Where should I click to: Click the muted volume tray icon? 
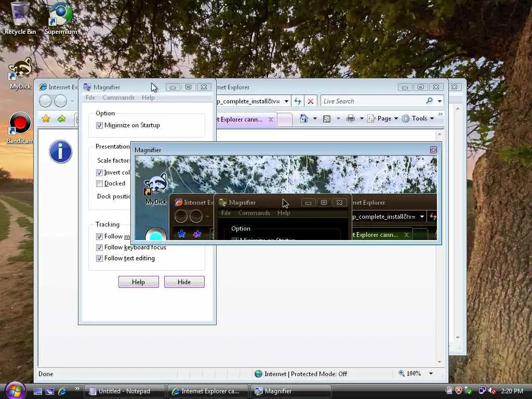click(x=492, y=391)
